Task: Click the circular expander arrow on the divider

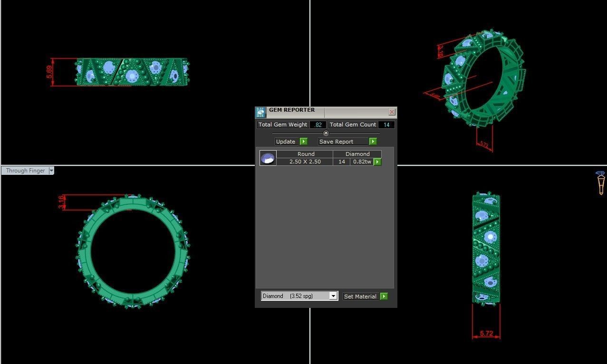Action: [326, 133]
